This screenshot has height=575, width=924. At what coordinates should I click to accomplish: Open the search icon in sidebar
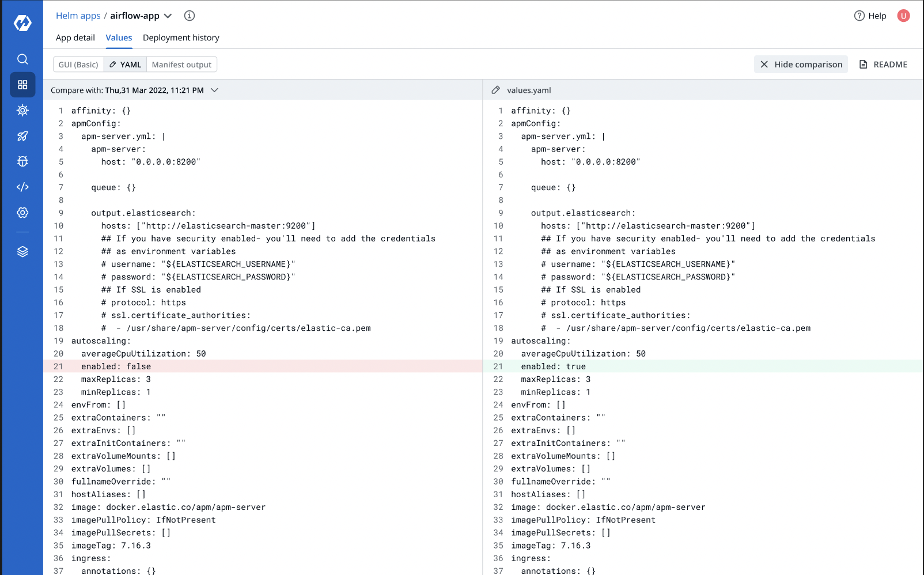tap(22, 59)
